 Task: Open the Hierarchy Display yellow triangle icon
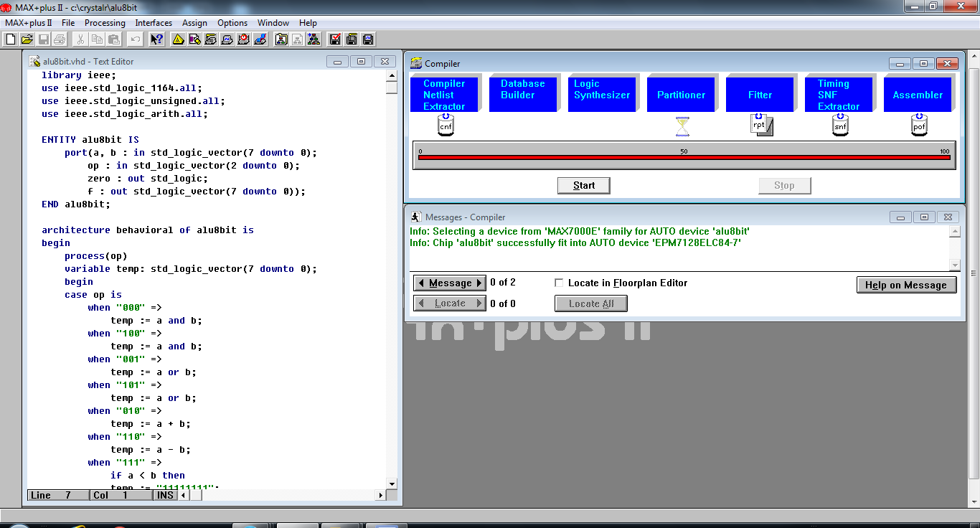click(x=178, y=39)
